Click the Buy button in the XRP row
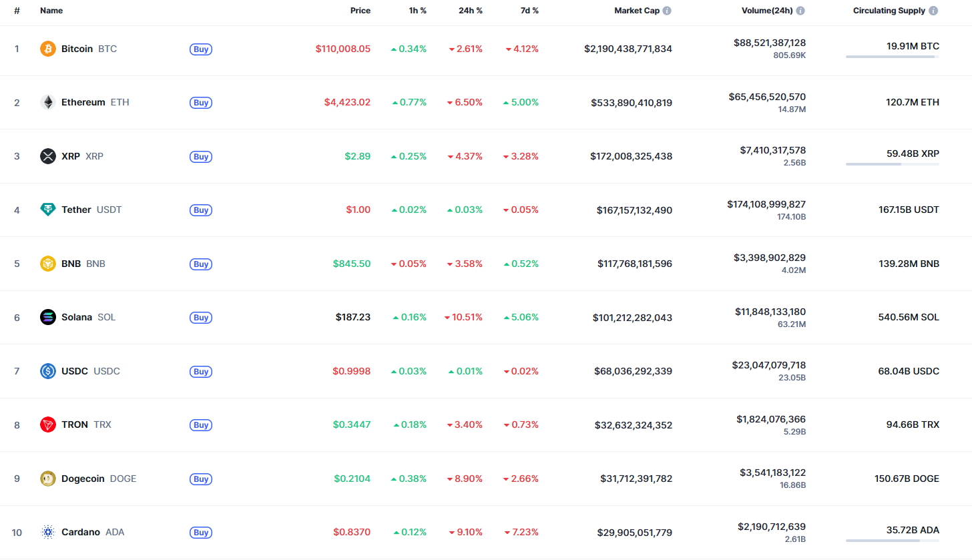This screenshot has width=972, height=560. point(201,156)
